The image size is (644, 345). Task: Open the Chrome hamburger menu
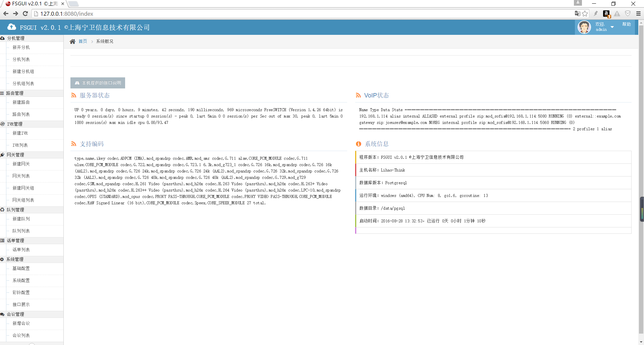[x=638, y=14]
